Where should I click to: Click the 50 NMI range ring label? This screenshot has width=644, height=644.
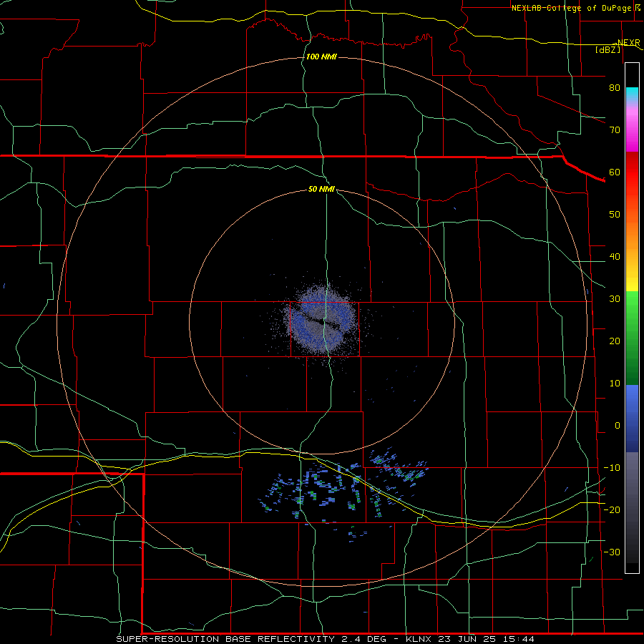pos(321,189)
